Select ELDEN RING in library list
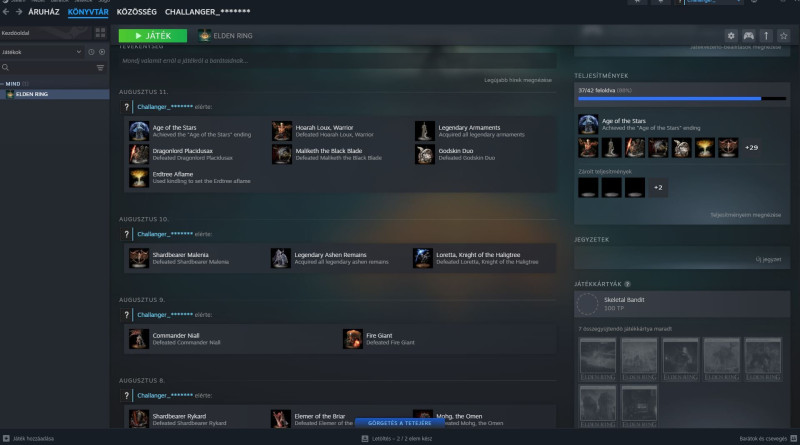 (x=55, y=94)
